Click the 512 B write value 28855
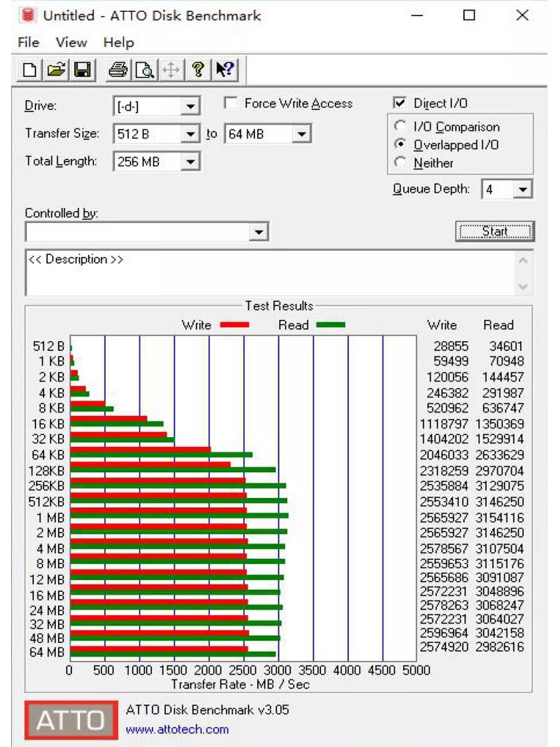This screenshot has width=560, height=747. pyautogui.click(x=451, y=346)
